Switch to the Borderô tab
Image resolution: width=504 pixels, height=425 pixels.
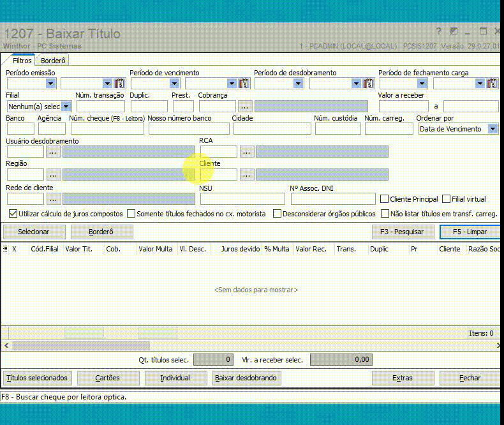(53, 61)
